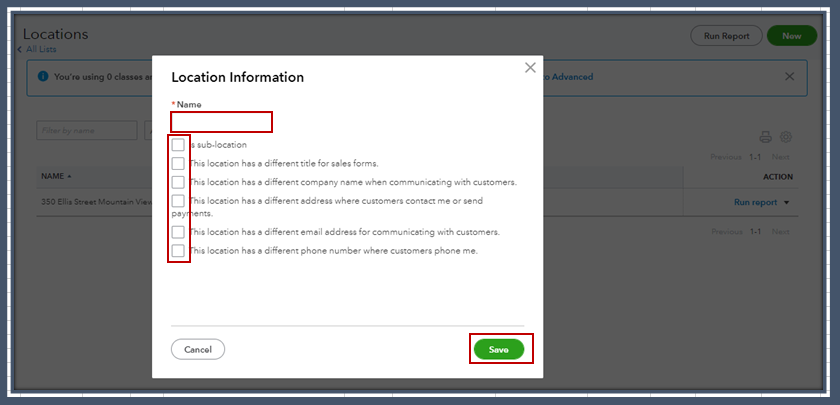840x405 pixels.
Task: Click the Name input field
Action: (221, 122)
